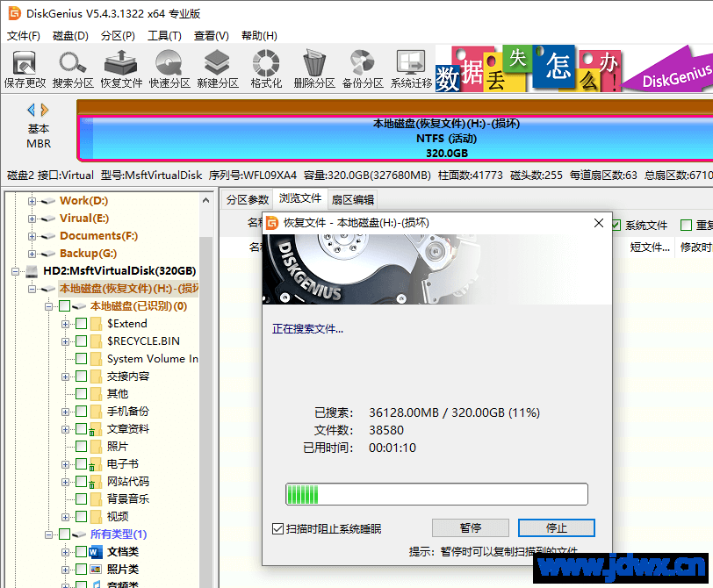Collapse the 本地磁盘(已识别)(0) node
The image size is (713, 588).
(x=48, y=306)
